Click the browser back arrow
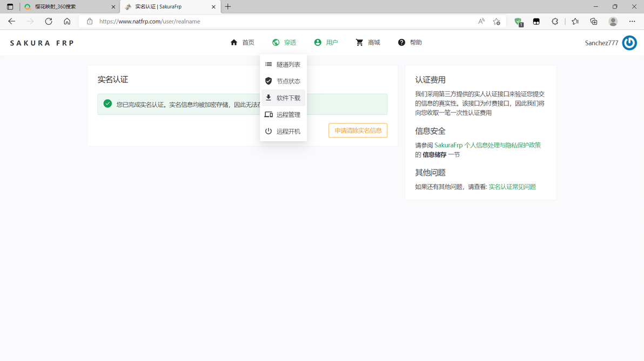 tap(11, 22)
